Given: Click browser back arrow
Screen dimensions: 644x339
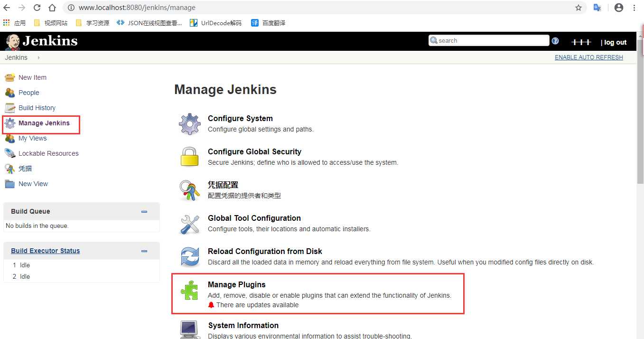Looking at the screenshot, I should click(x=7, y=8).
